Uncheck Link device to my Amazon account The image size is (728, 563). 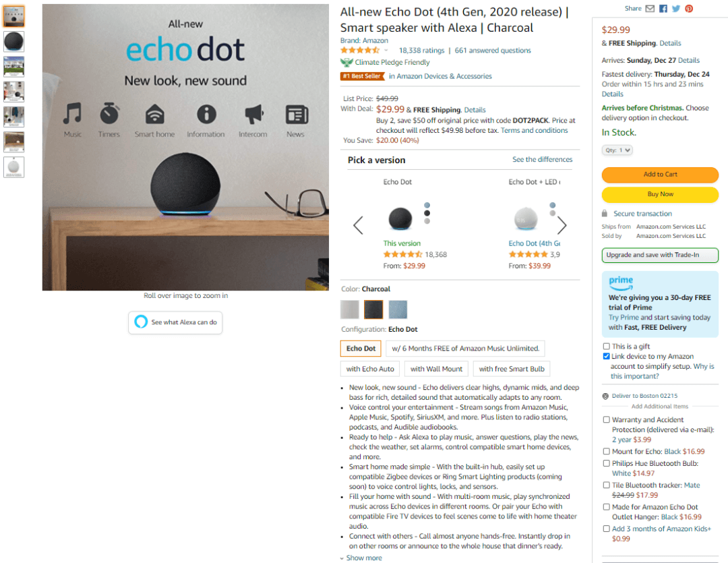tap(607, 356)
